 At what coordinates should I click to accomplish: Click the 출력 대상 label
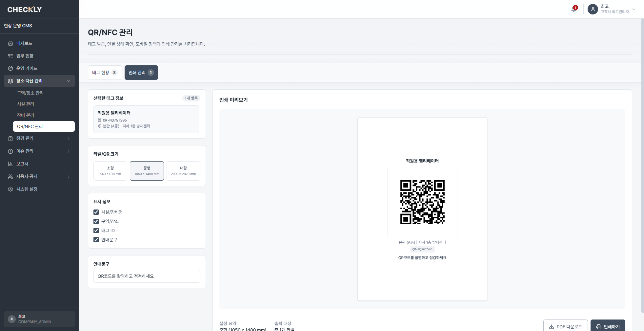tap(283, 323)
